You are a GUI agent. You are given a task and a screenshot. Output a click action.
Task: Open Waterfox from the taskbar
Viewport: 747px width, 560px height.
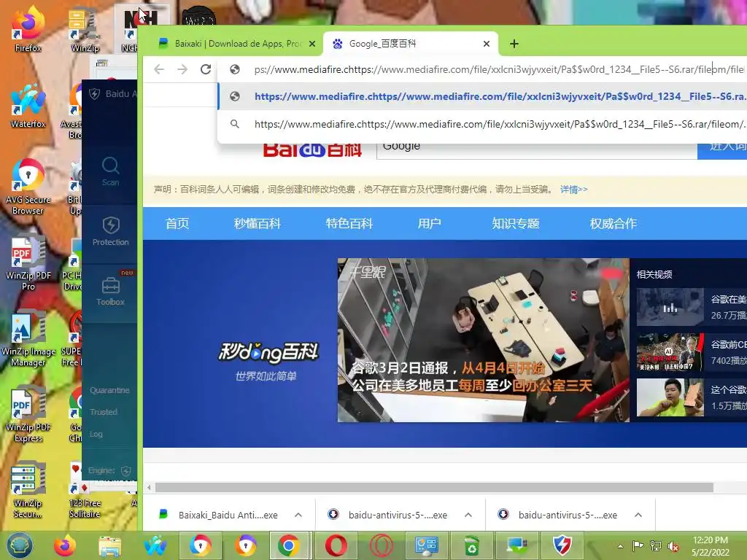[155, 545]
